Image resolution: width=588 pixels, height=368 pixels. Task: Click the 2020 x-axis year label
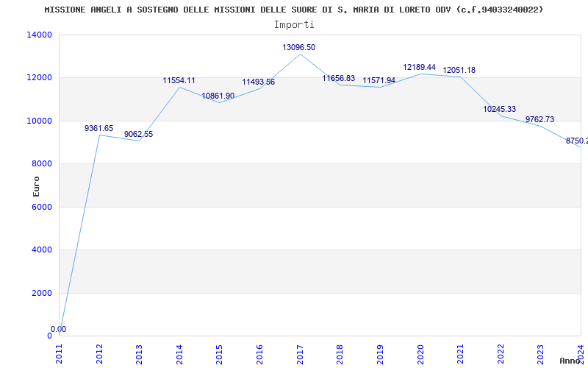pyautogui.click(x=420, y=354)
